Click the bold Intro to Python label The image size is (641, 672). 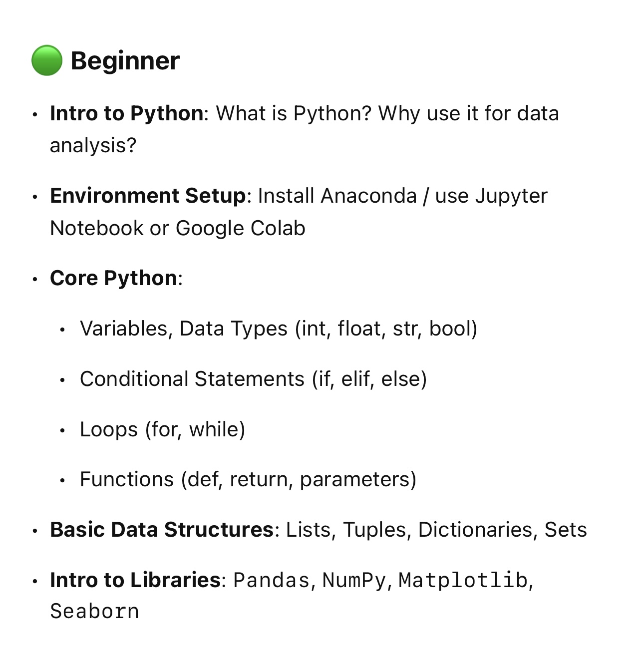pos(127,114)
